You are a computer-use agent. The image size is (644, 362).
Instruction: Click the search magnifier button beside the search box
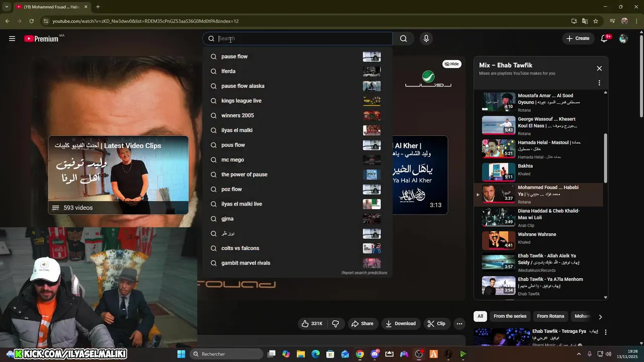[x=404, y=39]
